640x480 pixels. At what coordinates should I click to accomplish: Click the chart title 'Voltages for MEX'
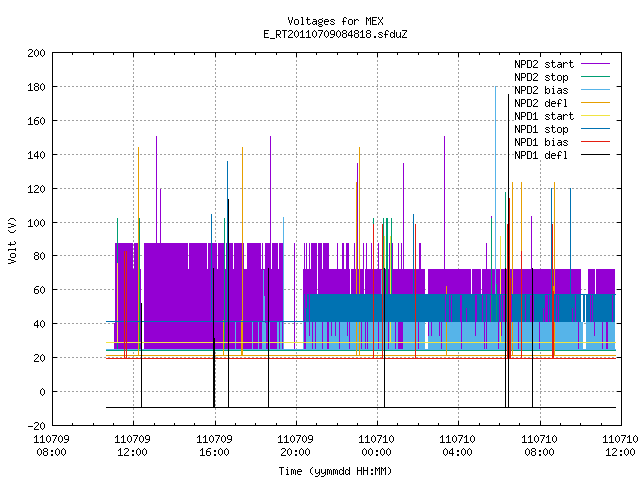coord(335,21)
